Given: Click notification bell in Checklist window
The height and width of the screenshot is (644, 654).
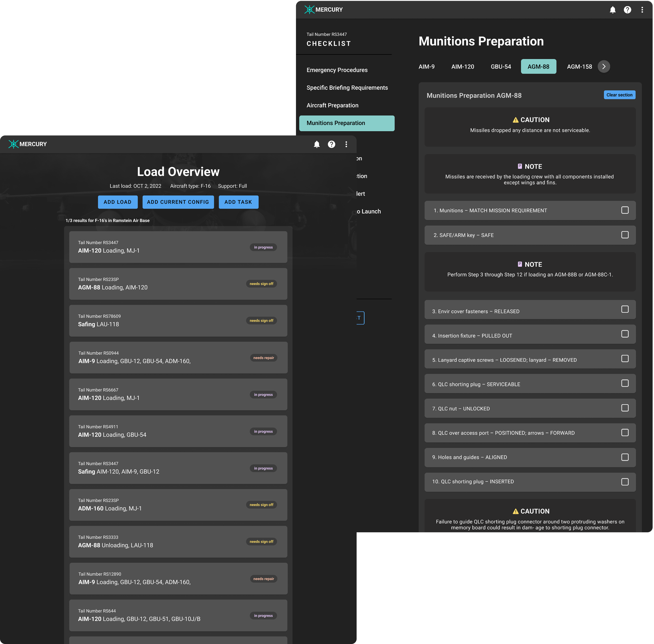Looking at the screenshot, I should pyautogui.click(x=613, y=10).
